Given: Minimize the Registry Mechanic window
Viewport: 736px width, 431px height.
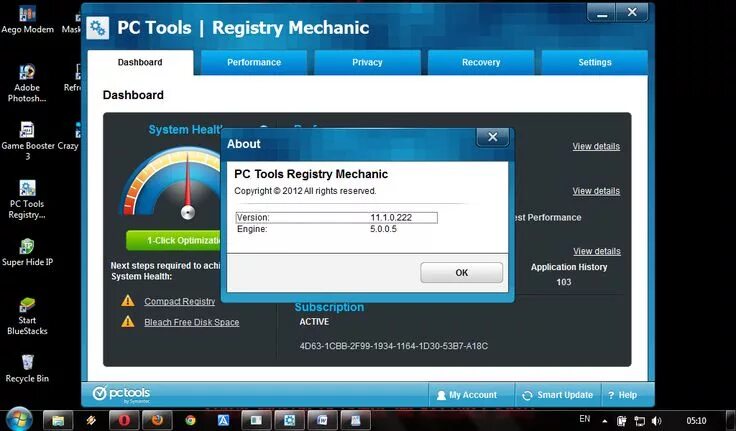Looking at the screenshot, I should [601, 13].
